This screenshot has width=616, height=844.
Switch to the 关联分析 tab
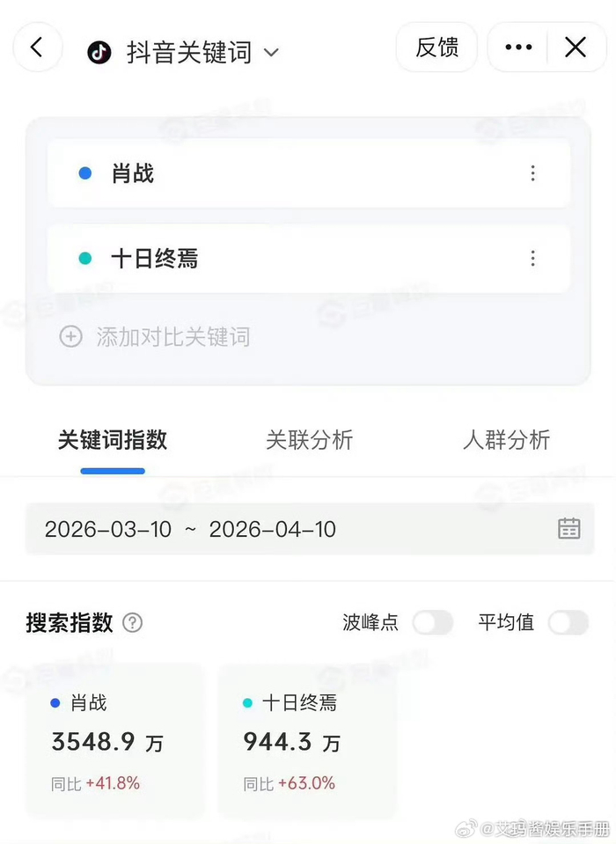[309, 440]
